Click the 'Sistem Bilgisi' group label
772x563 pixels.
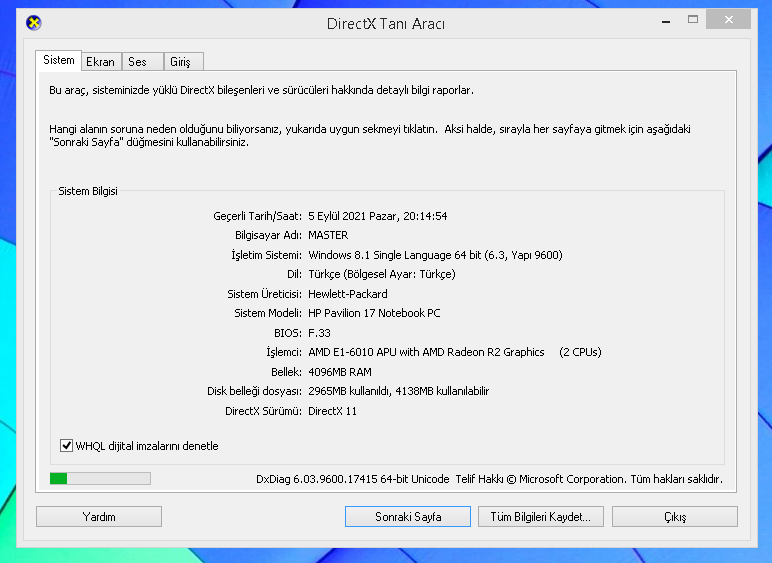point(88,191)
